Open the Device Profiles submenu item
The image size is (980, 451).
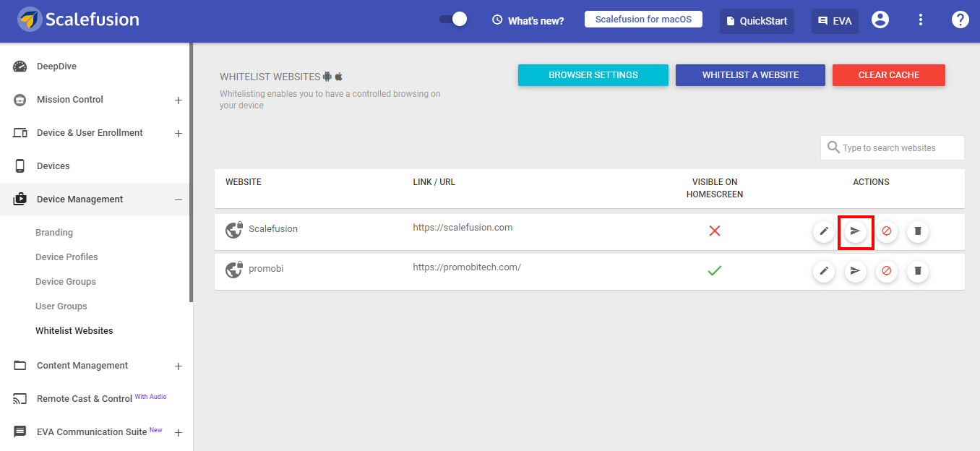tap(66, 257)
